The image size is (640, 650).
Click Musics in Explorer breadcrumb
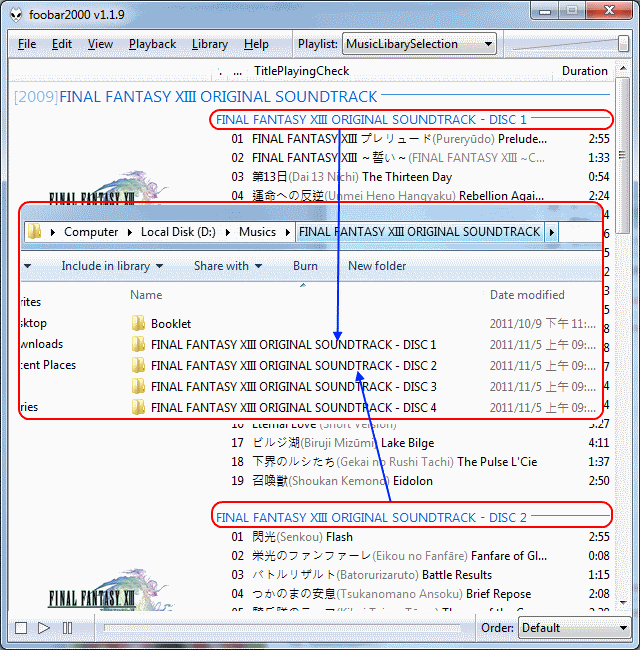257,232
